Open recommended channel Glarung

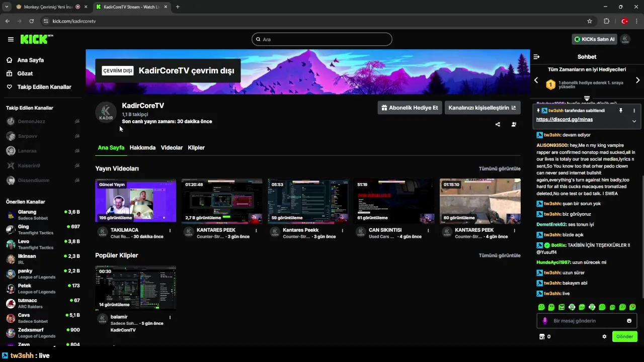[x=43, y=215]
